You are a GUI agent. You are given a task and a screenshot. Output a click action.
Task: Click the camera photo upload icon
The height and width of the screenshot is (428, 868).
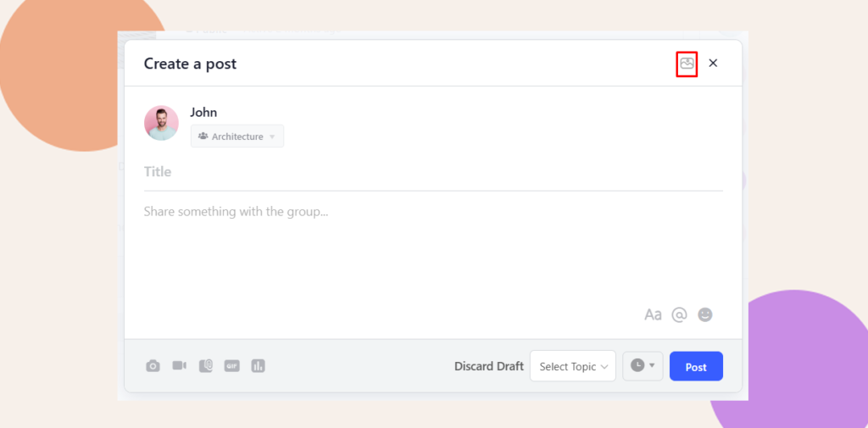tap(153, 366)
